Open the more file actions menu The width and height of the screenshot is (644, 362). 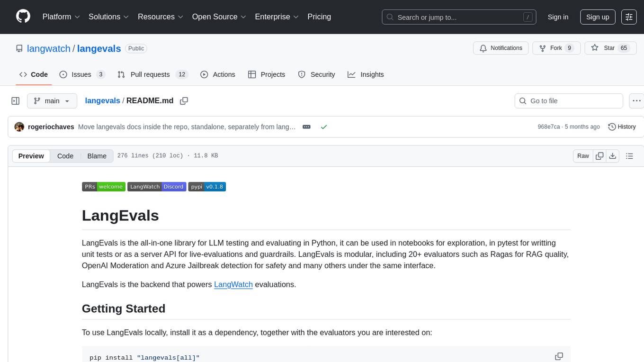pos(636,101)
